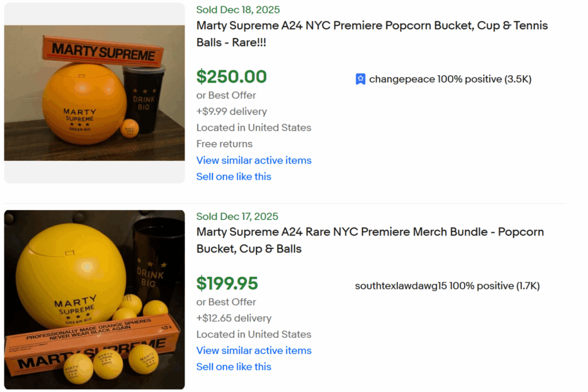Click the "Free returns" text
Screen dimensions: 588x392
click(223, 143)
